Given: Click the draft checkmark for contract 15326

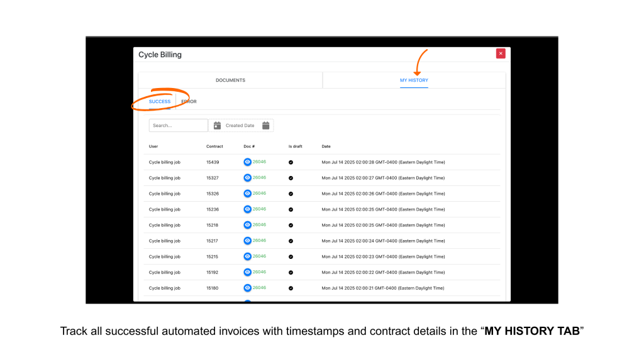Looking at the screenshot, I should coord(291,194).
